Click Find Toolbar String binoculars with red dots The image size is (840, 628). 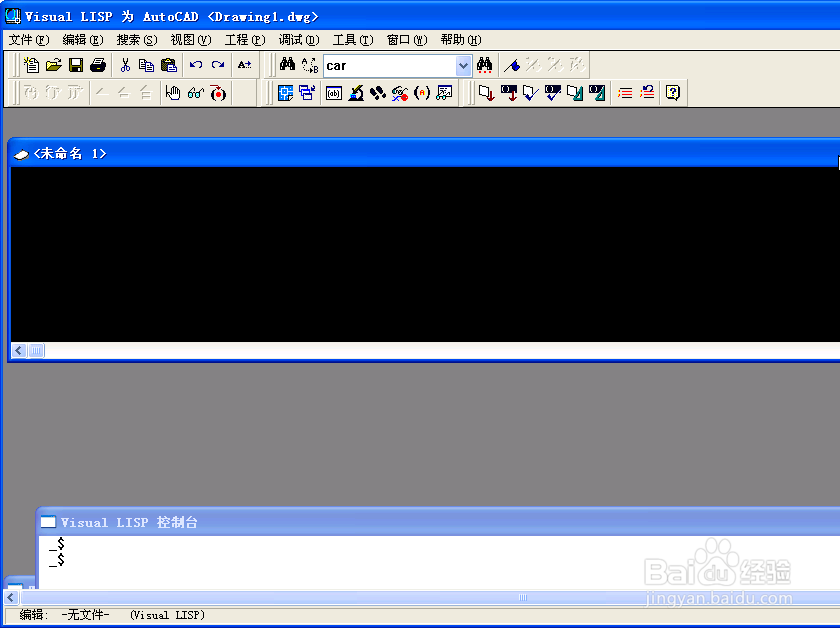coord(485,65)
